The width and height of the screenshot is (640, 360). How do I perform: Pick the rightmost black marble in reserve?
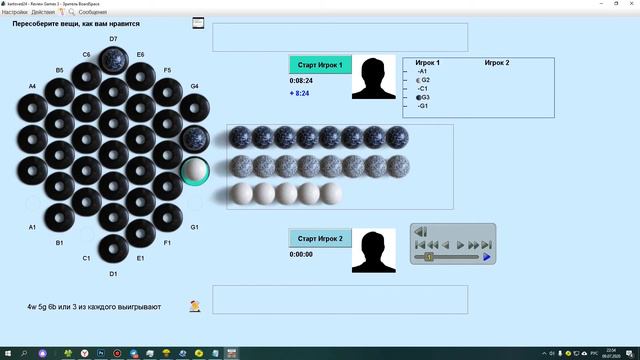click(x=397, y=137)
